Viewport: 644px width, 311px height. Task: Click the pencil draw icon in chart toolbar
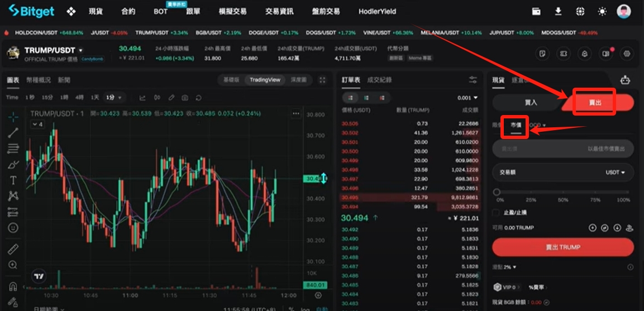(x=171, y=98)
